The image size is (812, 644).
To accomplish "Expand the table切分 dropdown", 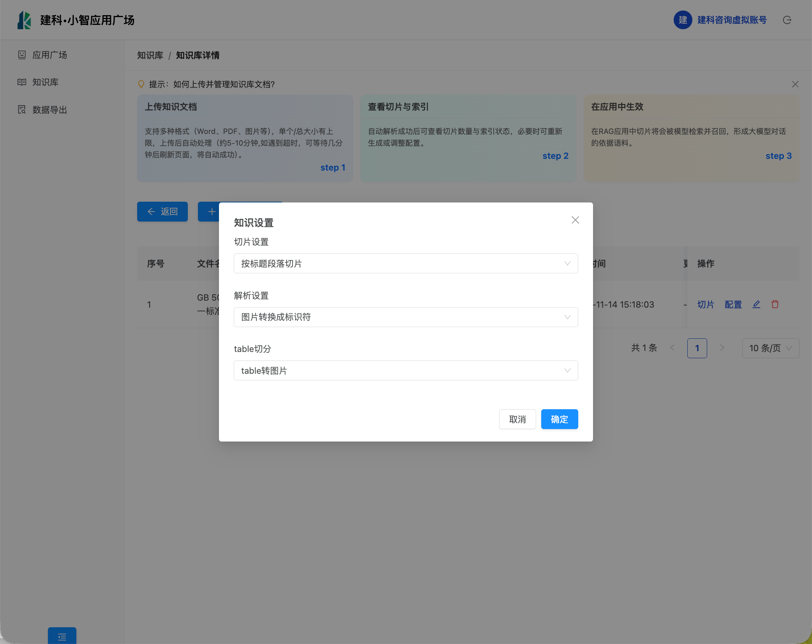I will point(406,371).
